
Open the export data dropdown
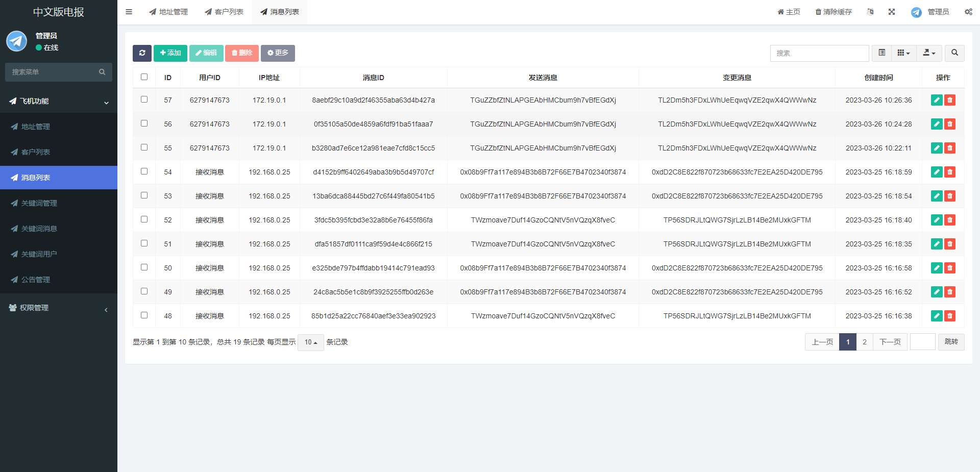point(929,53)
